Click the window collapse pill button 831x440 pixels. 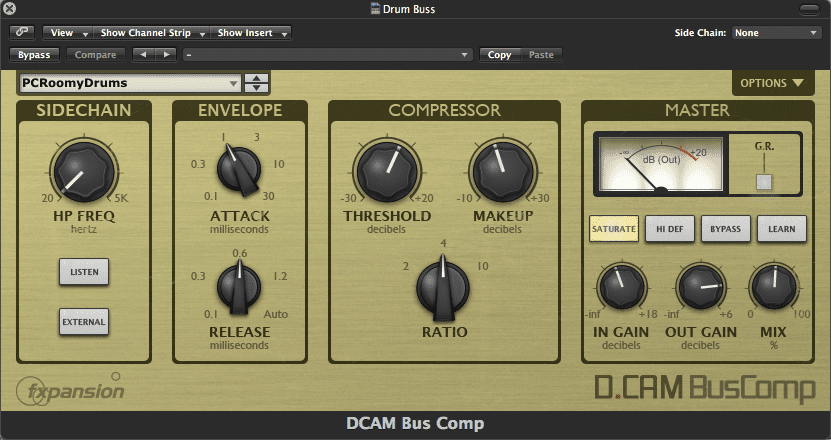pos(809,9)
